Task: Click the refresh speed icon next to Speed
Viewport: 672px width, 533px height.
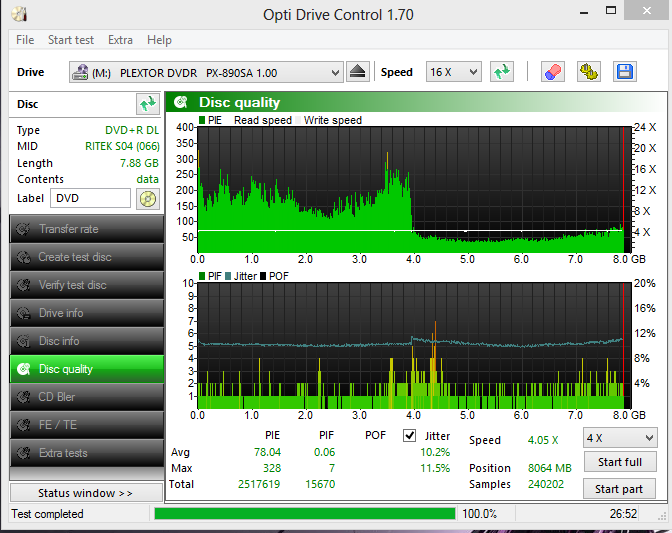Action: click(x=502, y=72)
